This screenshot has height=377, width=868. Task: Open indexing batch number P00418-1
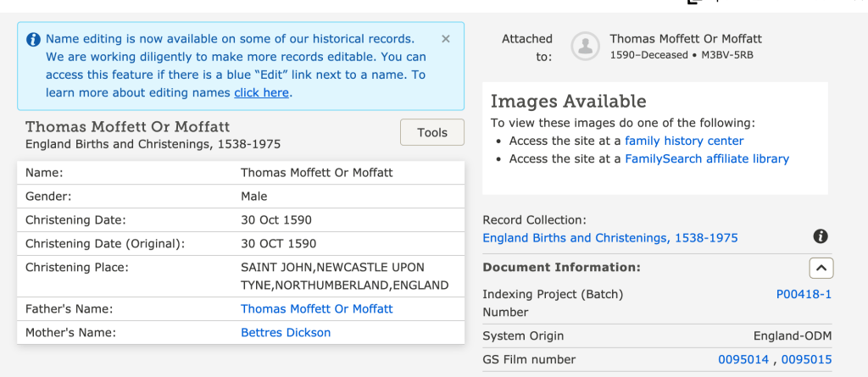804,295
